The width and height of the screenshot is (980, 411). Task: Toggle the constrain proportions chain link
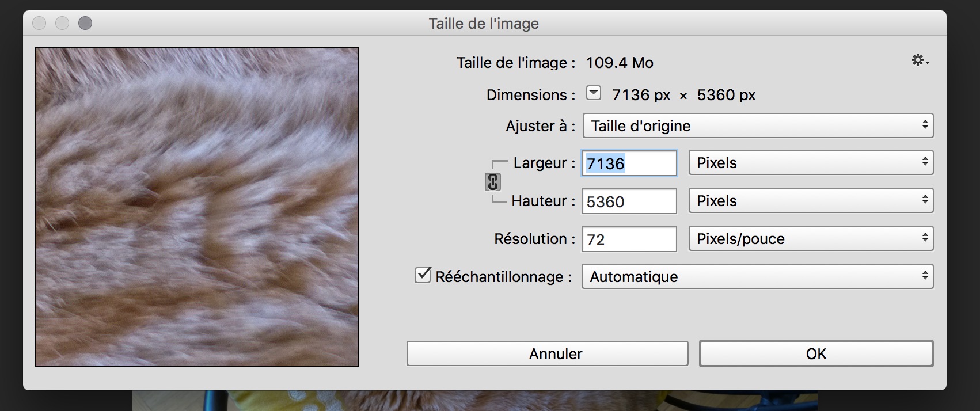coord(492,182)
